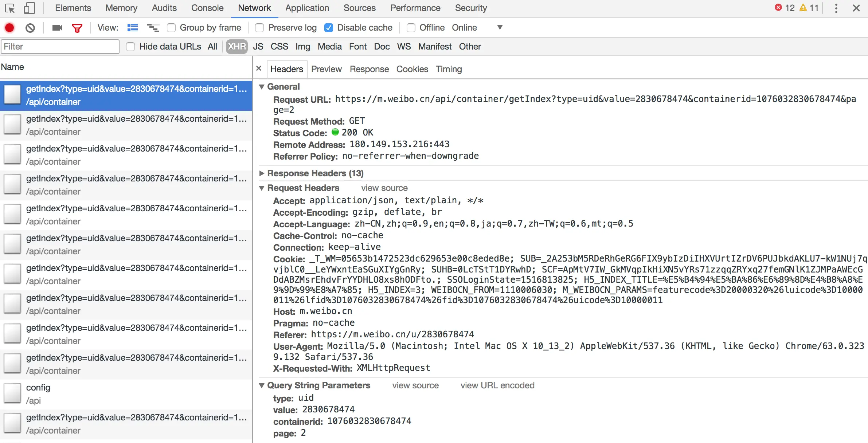Click into the Filter text field

[60, 47]
